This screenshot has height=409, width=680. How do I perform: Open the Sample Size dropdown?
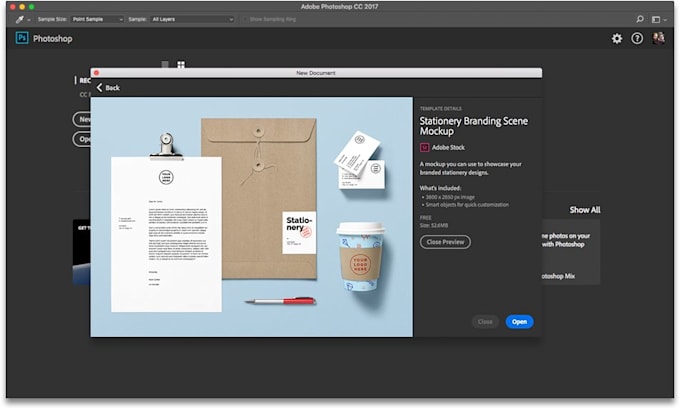(x=97, y=20)
